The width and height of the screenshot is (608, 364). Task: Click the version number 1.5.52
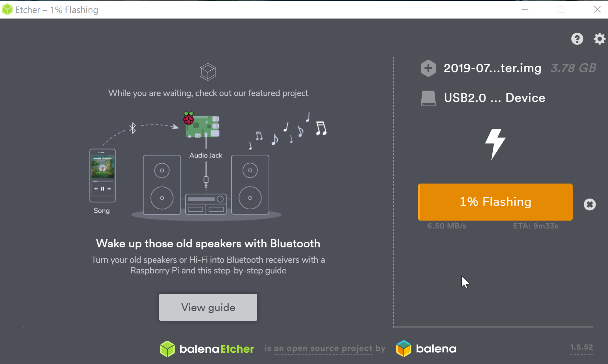tap(581, 347)
